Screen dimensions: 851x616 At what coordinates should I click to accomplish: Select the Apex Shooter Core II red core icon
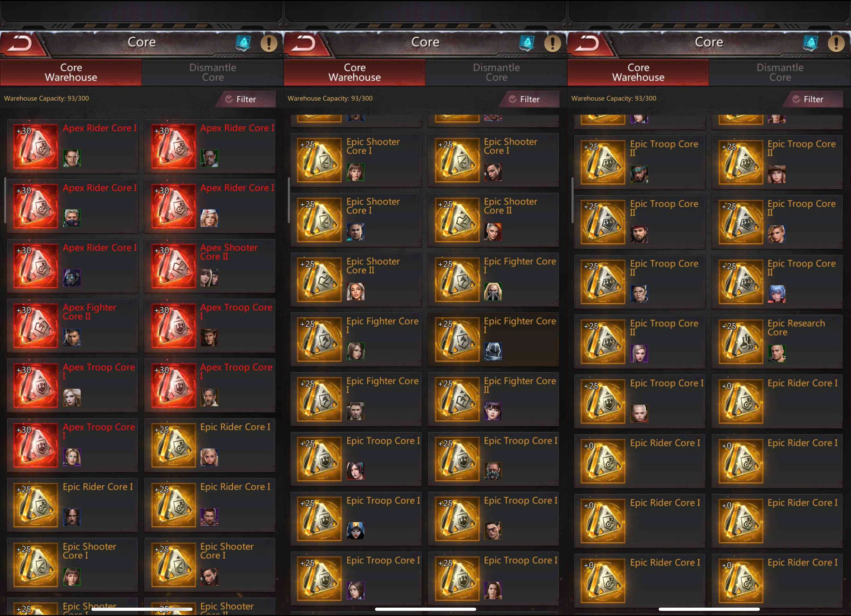(173, 266)
